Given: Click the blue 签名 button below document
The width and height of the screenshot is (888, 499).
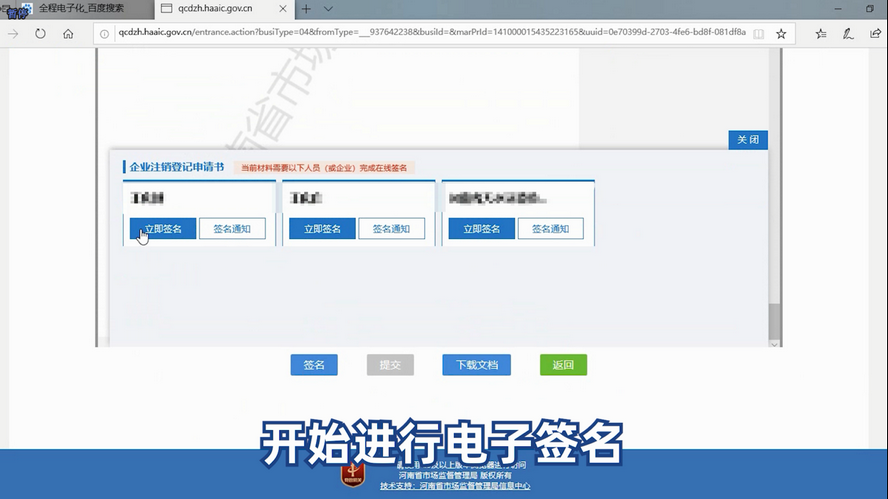Looking at the screenshot, I should tap(314, 365).
